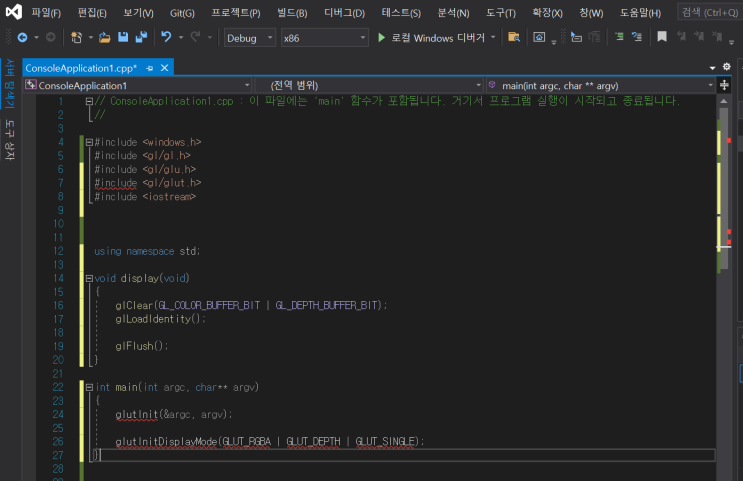Click the toolbar icon right of find in files
Image resolution: width=743 pixels, height=481 pixels.
pos(539,37)
